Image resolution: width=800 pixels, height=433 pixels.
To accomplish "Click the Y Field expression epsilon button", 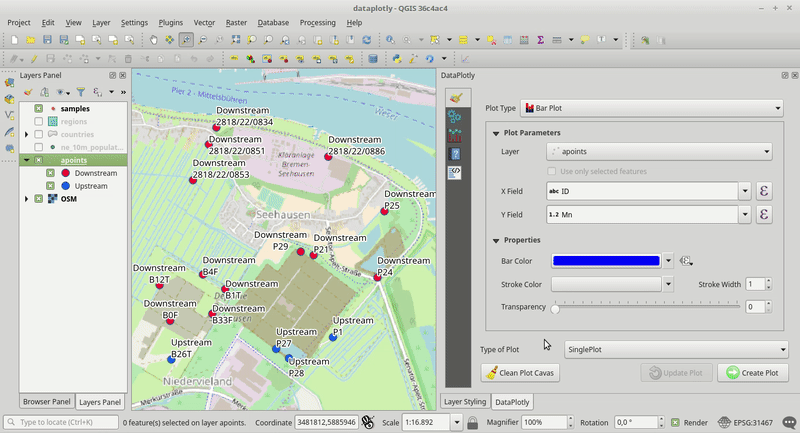I will click(x=765, y=214).
